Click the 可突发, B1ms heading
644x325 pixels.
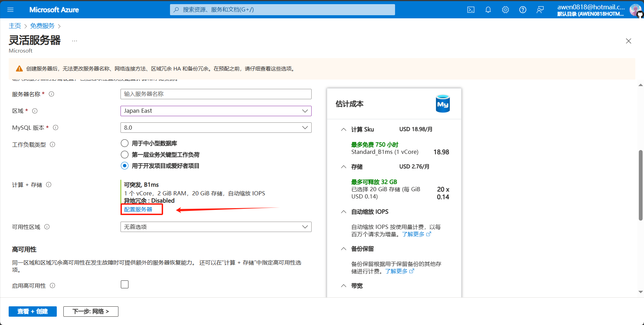point(141,185)
